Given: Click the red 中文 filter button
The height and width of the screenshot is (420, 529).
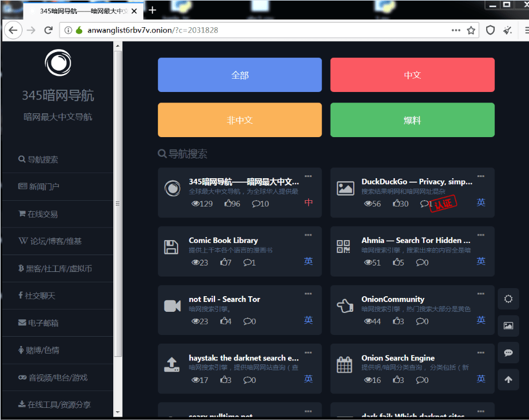Looking at the screenshot, I should [x=412, y=75].
